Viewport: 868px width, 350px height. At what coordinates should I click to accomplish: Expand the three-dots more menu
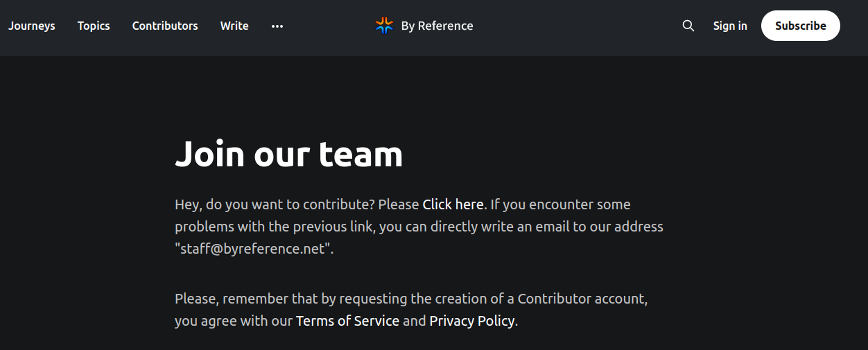[277, 26]
